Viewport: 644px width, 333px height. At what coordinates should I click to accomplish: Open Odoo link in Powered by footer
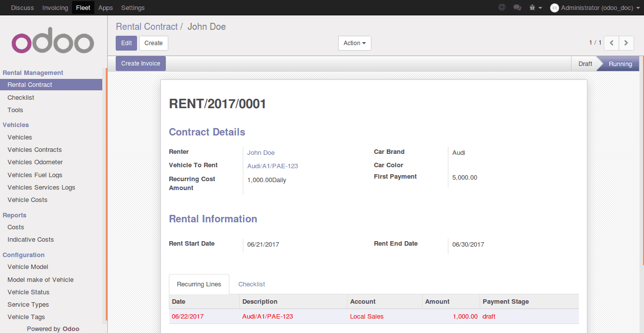(71, 329)
